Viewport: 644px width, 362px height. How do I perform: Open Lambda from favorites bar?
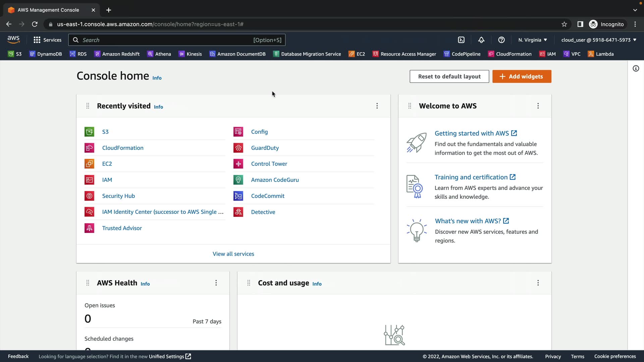(x=601, y=54)
